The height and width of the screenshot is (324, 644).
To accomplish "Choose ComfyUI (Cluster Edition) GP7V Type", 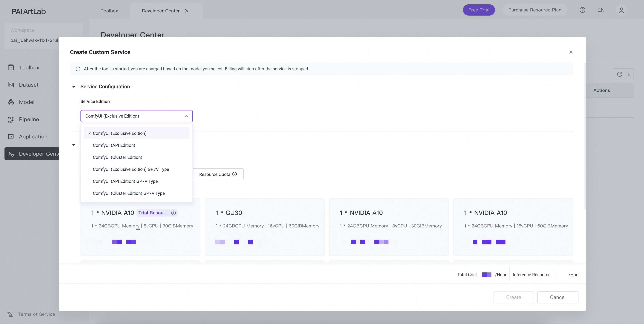I will pos(128,193).
